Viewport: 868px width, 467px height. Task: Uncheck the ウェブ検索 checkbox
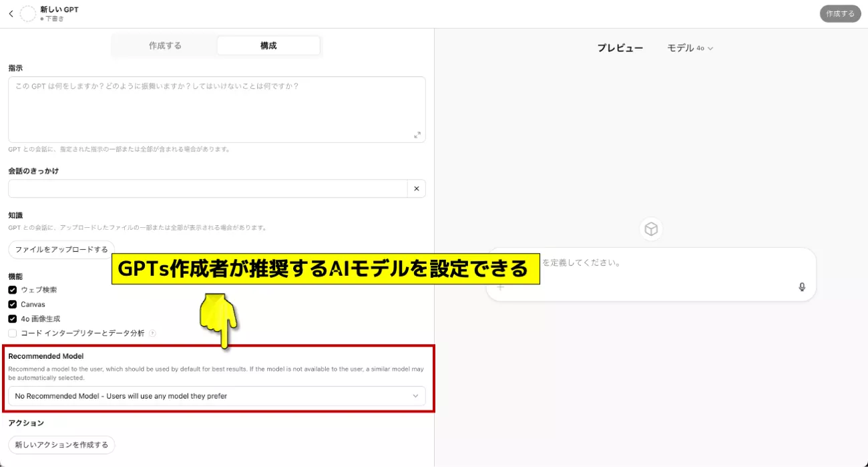pyautogui.click(x=13, y=290)
